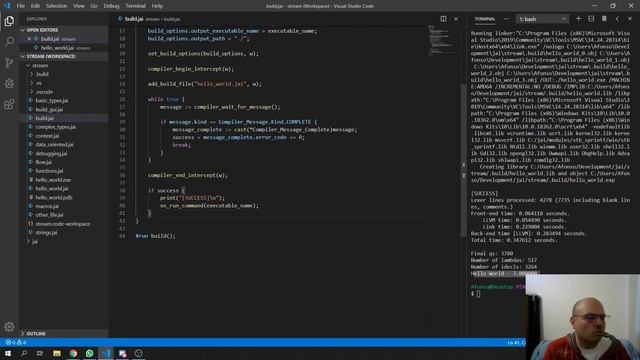This screenshot has width=640, height=360.
Task: Open the Extensions view
Action: tap(9, 104)
